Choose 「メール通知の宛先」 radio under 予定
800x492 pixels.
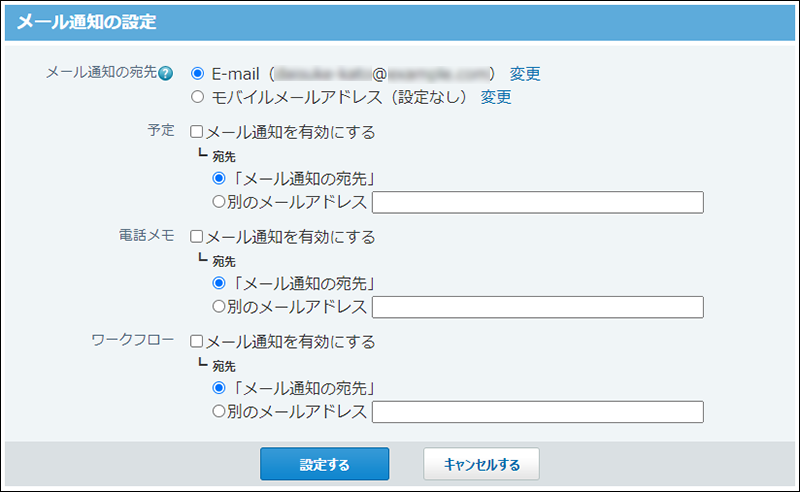(x=219, y=178)
